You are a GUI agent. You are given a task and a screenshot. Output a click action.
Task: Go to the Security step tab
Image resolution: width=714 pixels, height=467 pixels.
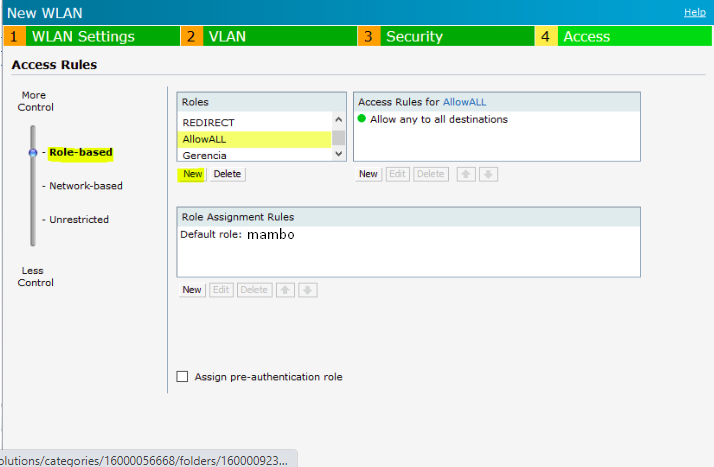tap(414, 36)
